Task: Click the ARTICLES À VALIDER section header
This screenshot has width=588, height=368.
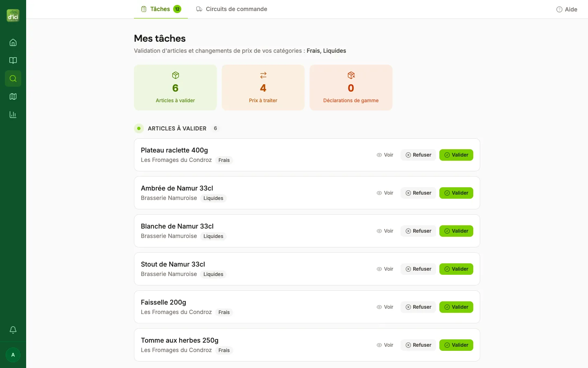Action: pos(177,128)
